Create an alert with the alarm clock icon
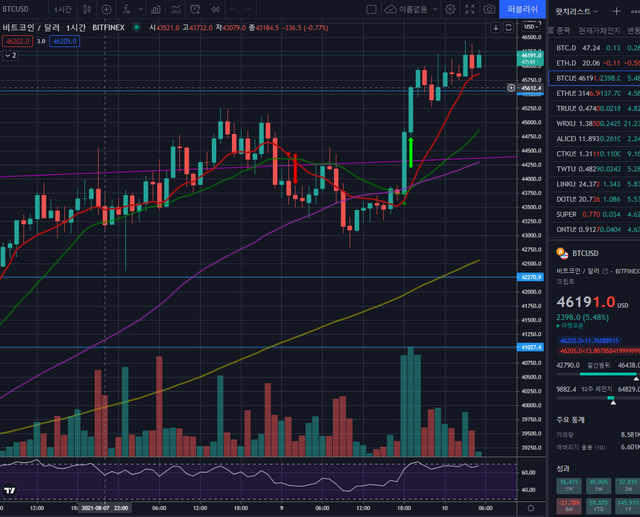Screen dimensions: 640x517 196,9
